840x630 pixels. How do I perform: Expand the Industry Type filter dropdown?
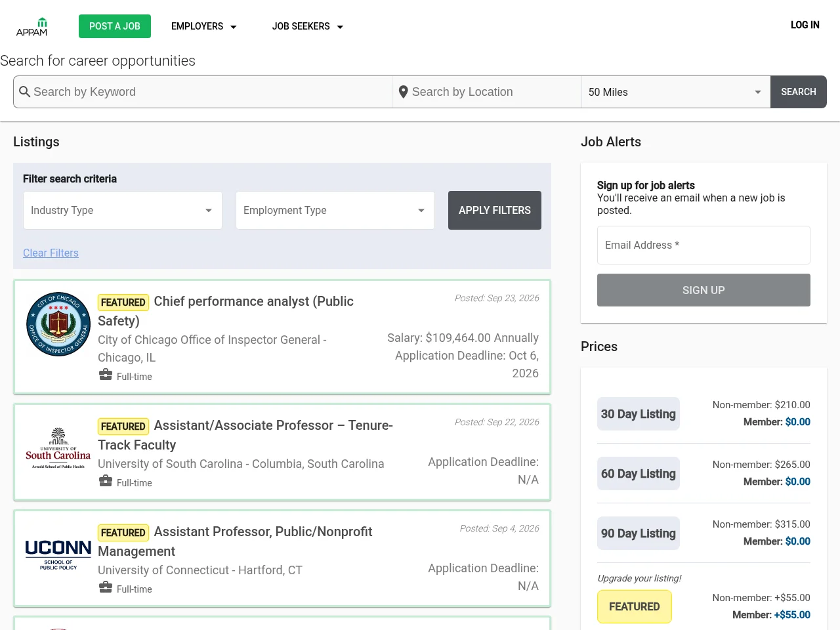123,210
